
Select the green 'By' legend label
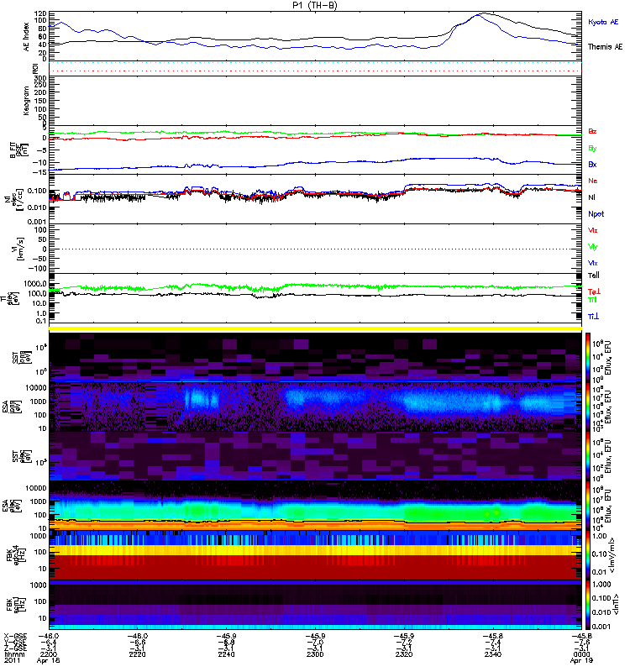[592, 148]
